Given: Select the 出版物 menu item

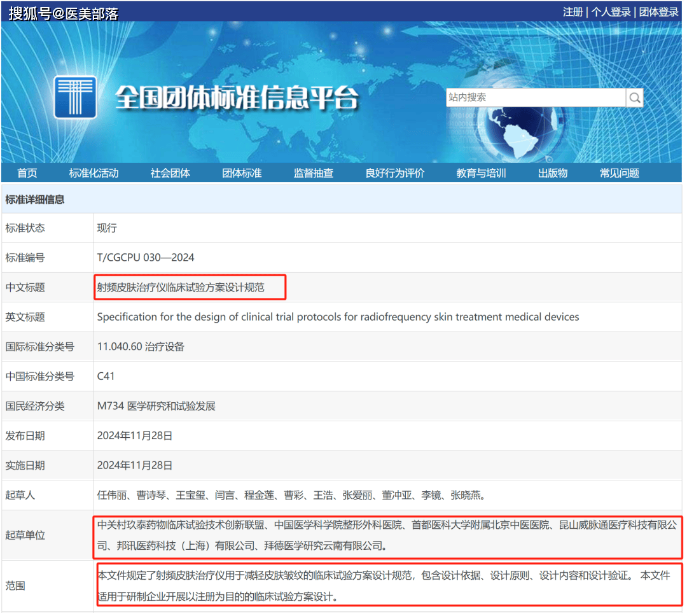Looking at the screenshot, I should [552, 173].
